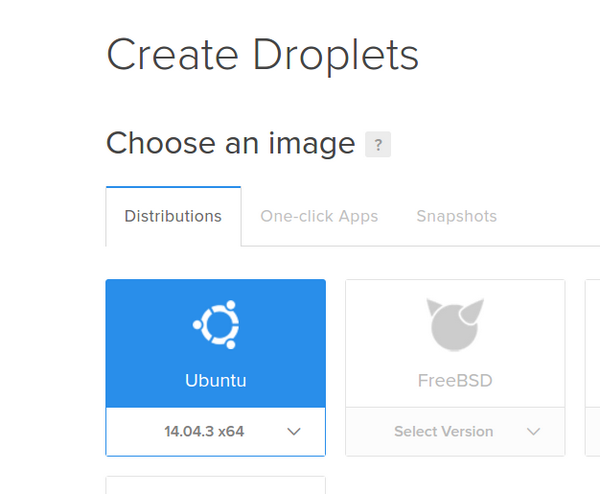Go to the Snapshots tab

coord(456,216)
